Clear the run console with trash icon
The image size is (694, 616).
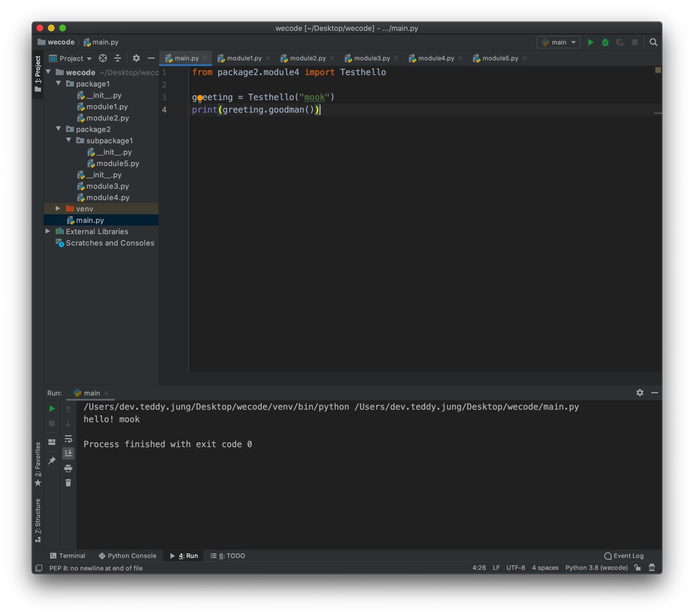[68, 482]
